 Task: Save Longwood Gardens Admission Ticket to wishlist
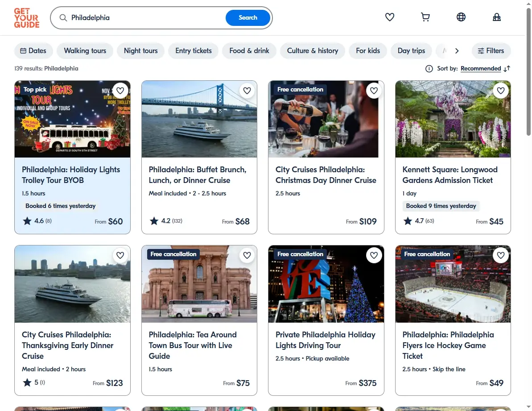coord(501,91)
